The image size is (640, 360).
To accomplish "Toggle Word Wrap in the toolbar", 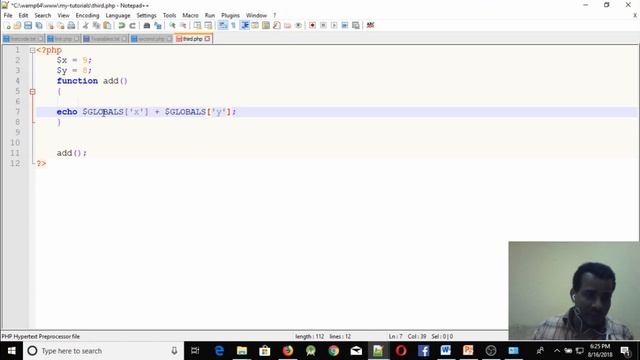I will (222, 25).
